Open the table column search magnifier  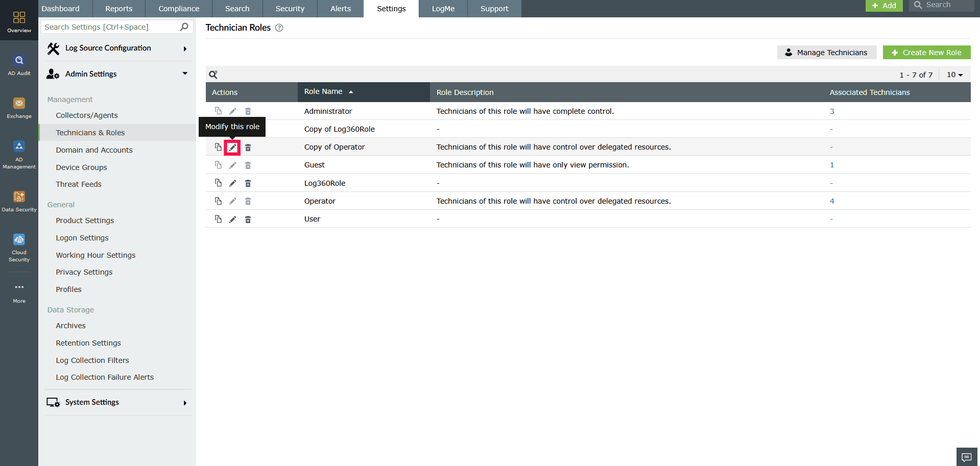(x=213, y=75)
